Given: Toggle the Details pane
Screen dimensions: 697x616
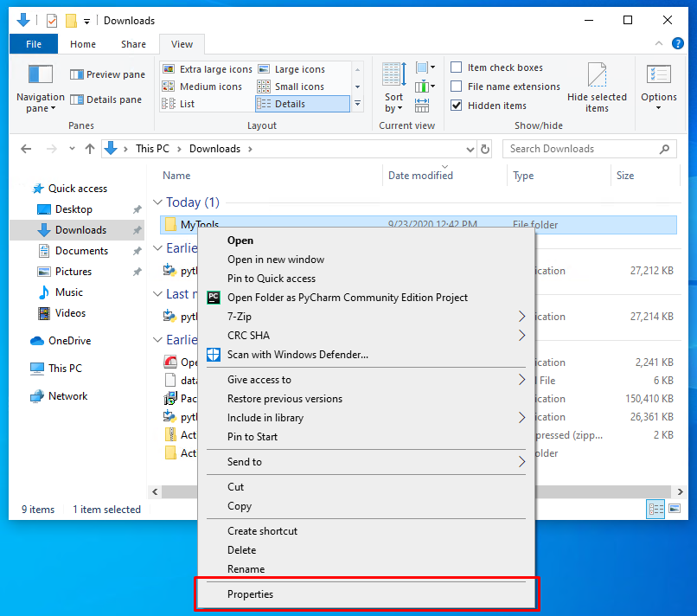Looking at the screenshot, I should [106, 99].
